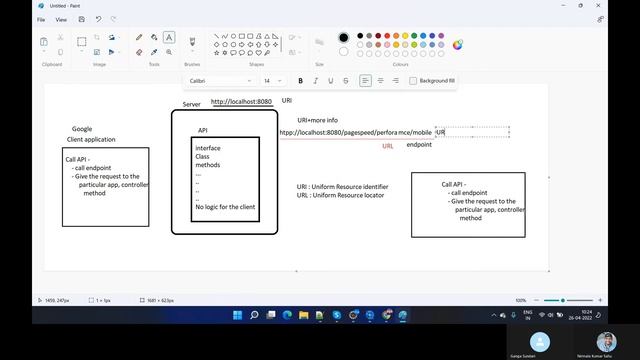Choose the diamond shape
The width and height of the screenshot is (640, 360).
216,44
